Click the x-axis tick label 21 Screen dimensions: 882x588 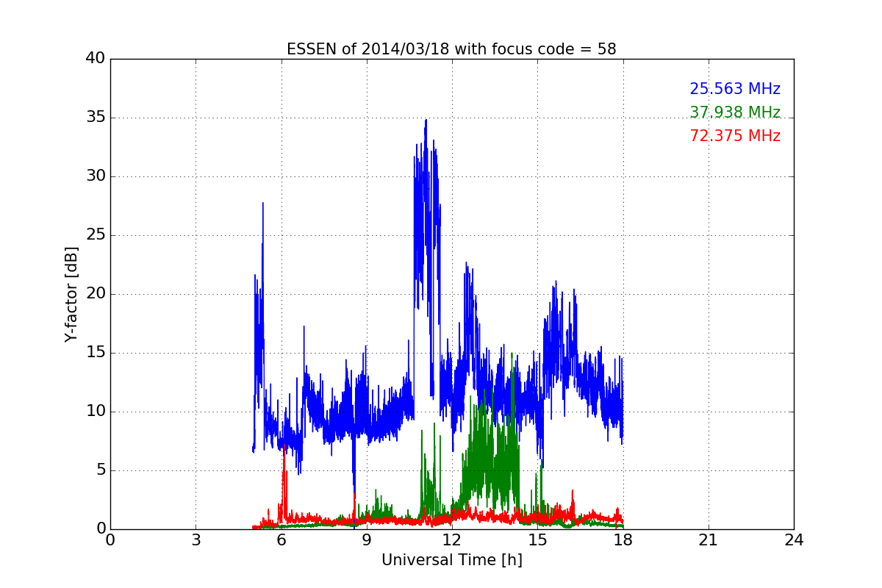coord(709,540)
